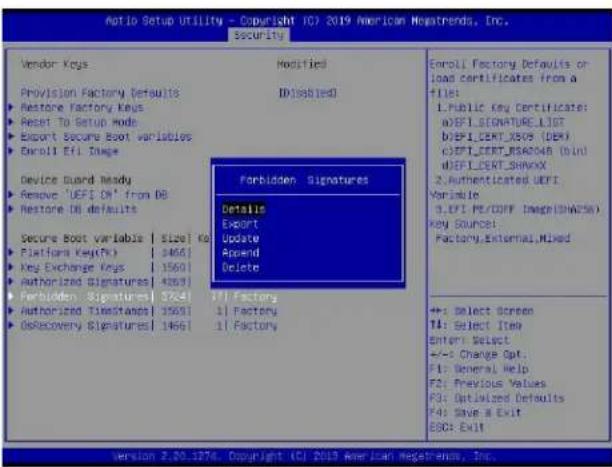Image resolution: width=612 pixels, height=467 pixels.
Task: Open Reset To Setup Mode
Action: point(78,122)
